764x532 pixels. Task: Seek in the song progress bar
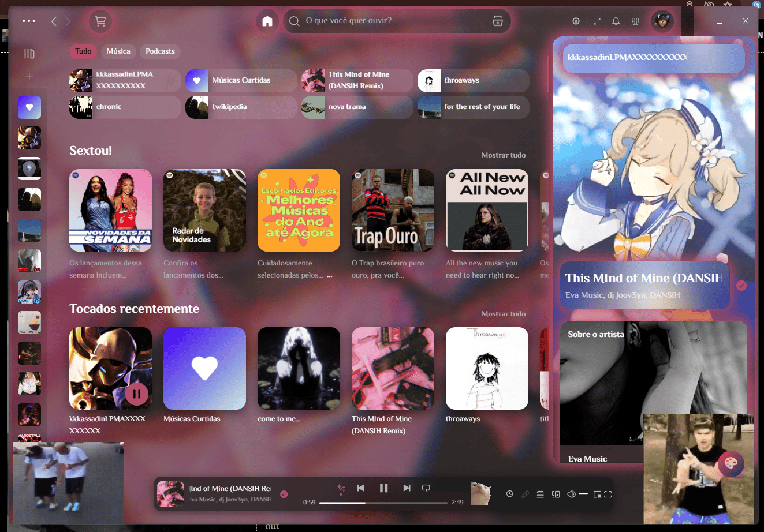click(383, 503)
